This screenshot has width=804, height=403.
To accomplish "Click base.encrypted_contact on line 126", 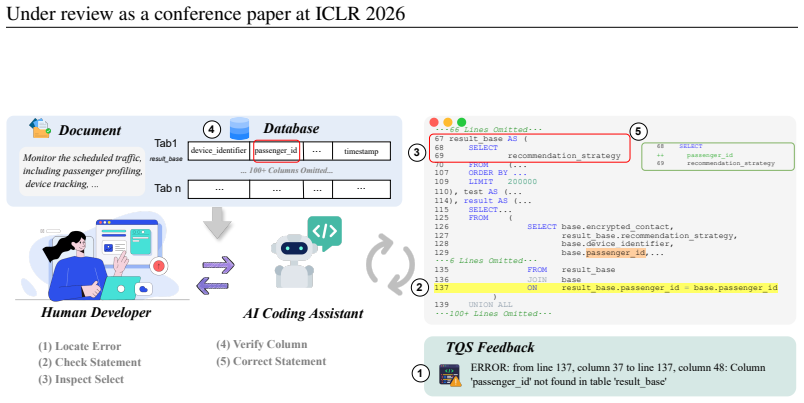I will point(617,227).
